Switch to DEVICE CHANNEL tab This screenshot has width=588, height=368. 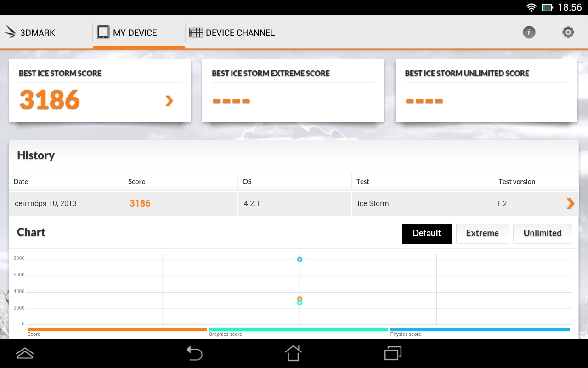point(232,33)
